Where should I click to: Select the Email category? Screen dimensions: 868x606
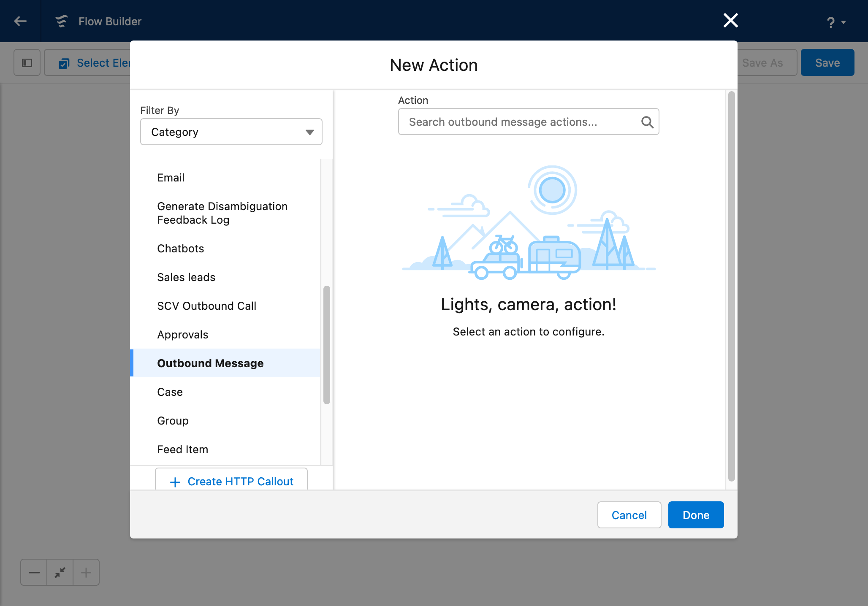tap(171, 178)
